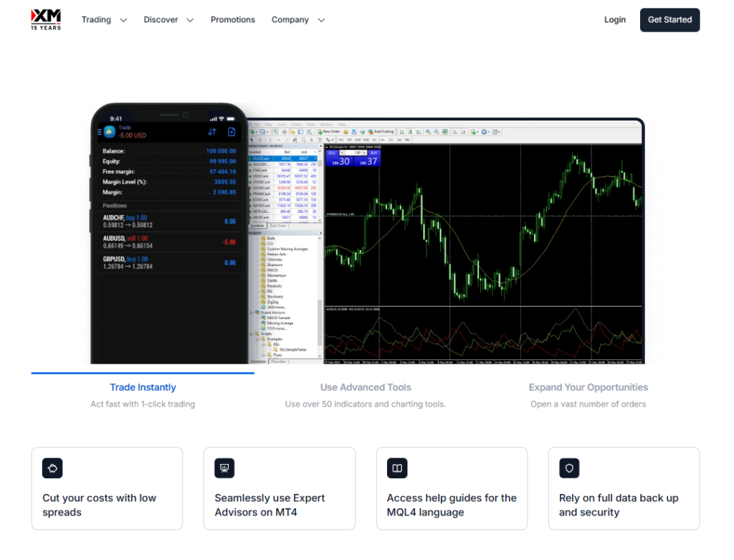Screen dimensions: 734x560
Task: Click the AUDUSD sell 1.00 position row
Action: [169, 242]
